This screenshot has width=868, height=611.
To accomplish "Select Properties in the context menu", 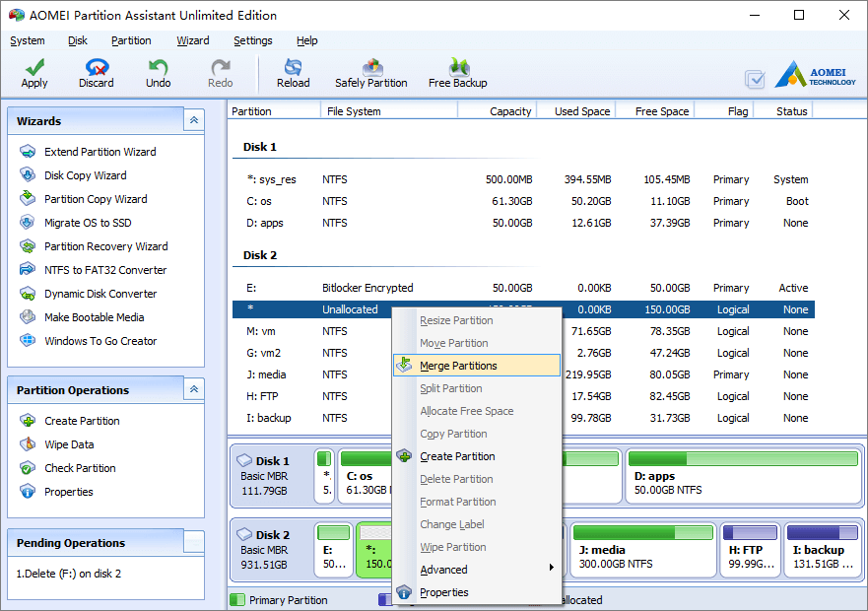I will (x=477, y=592).
